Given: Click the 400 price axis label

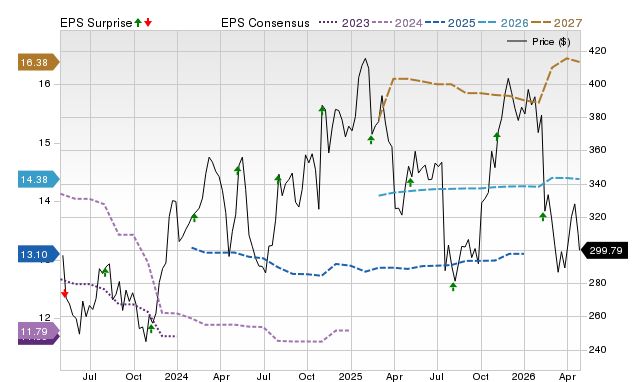Looking at the screenshot, I should (x=597, y=84).
